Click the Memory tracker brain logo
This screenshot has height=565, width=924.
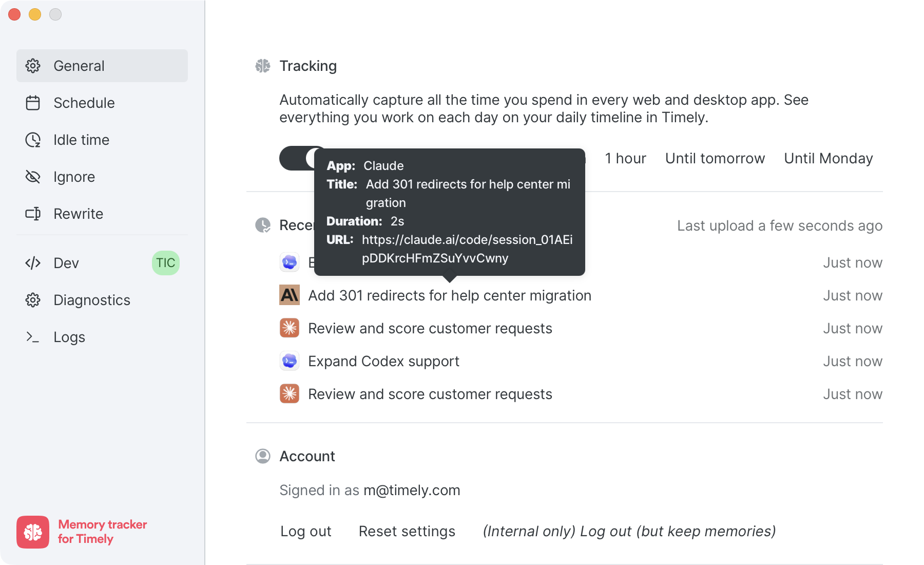coord(33,532)
